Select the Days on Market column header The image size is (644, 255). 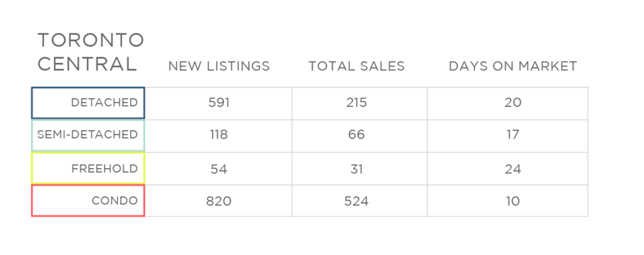[x=513, y=66]
